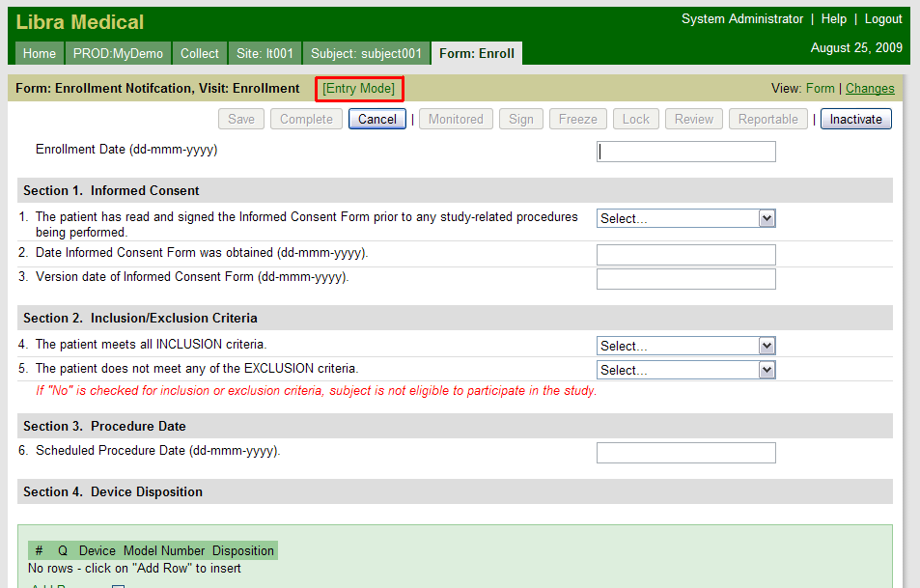Screen dimensions: 920x588
Task: Open the Informed Consent signed dropdown
Action: [x=685, y=218]
